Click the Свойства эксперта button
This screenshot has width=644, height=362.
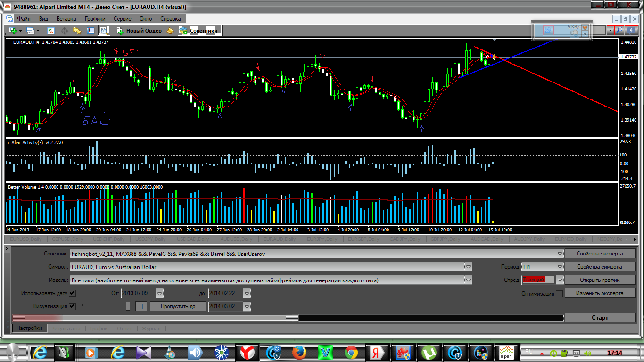coord(600,254)
